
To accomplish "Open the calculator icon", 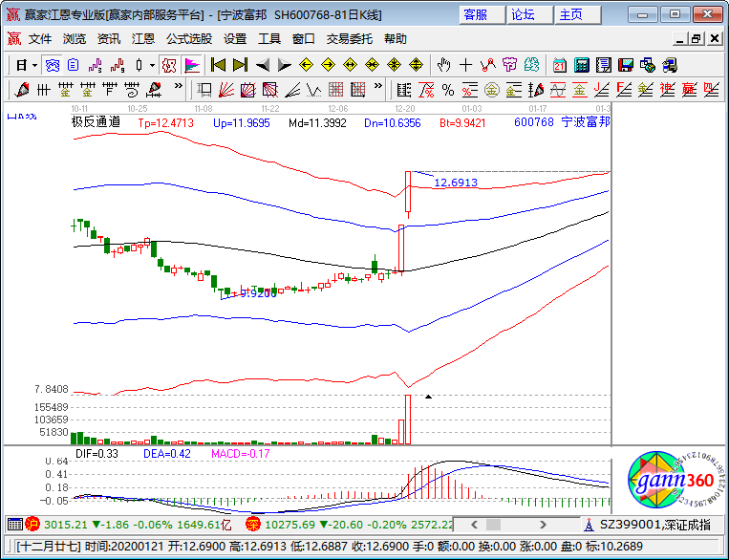I will click(581, 65).
